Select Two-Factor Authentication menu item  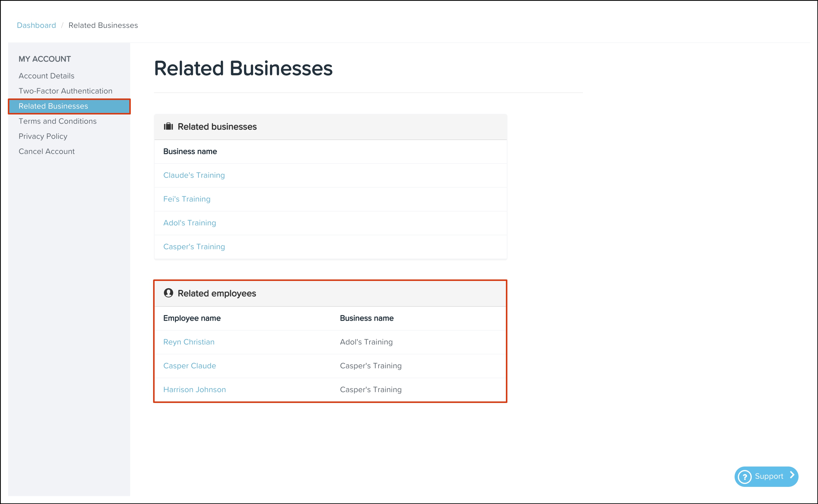point(65,91)
